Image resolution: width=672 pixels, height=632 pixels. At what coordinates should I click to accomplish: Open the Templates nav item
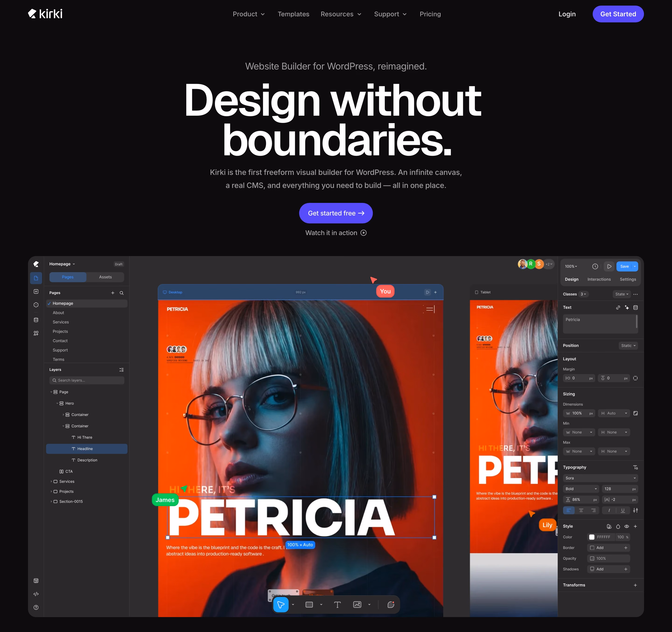tap(293, 14)
